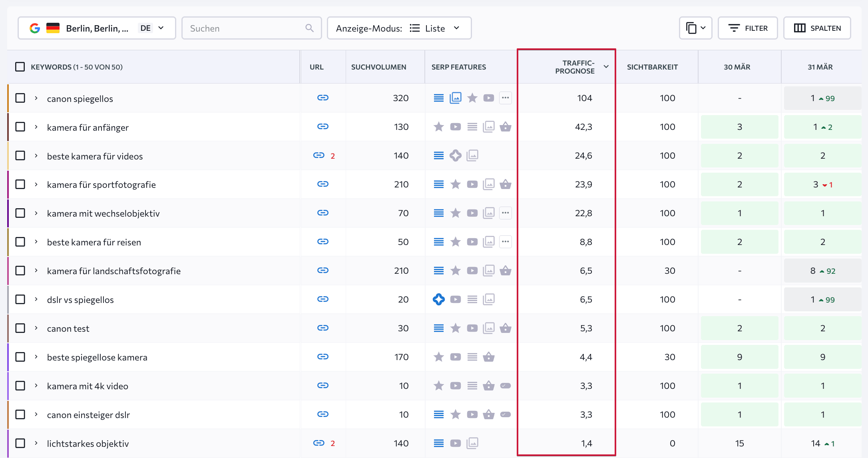Check the checkbox for "canon spiegellos"

pos(20,98)
